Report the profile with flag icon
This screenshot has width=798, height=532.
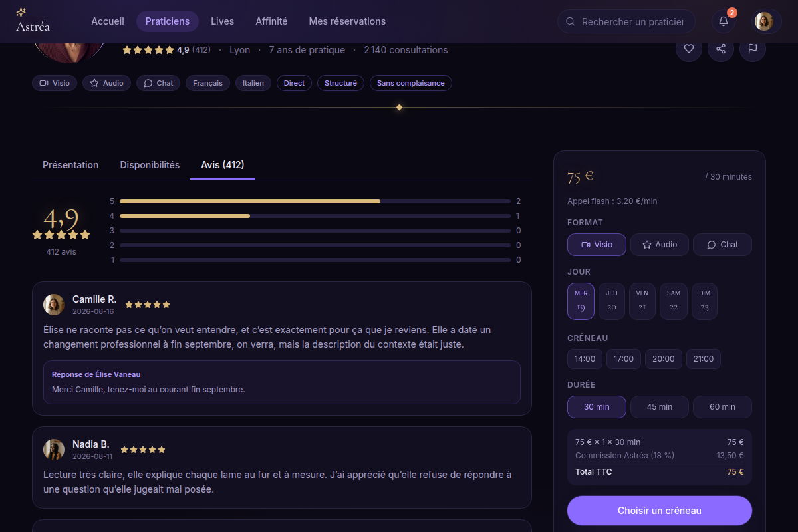pyautogui.click(x=753, y=49)
